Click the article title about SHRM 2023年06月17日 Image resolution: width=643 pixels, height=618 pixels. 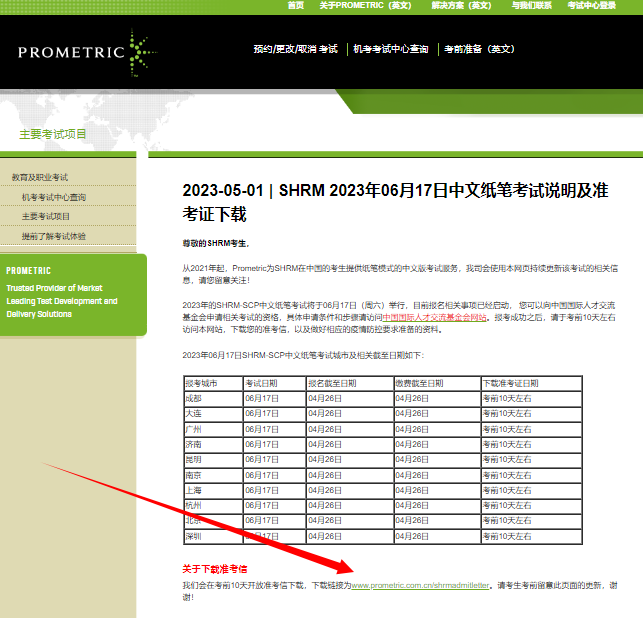(395, 202)
